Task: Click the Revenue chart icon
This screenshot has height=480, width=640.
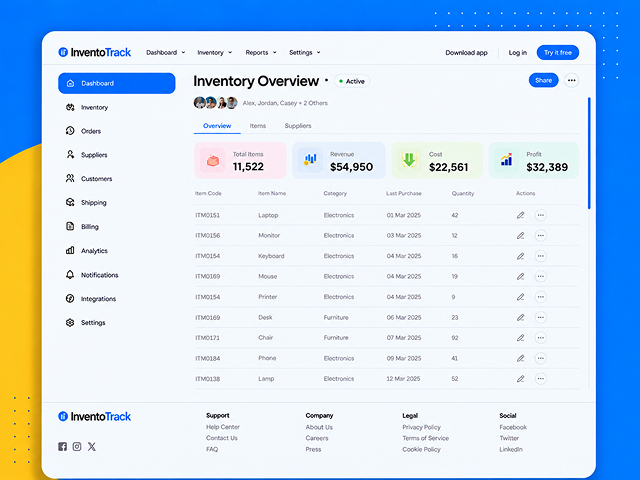Action: pyautogui.click(x=310, y=160)
